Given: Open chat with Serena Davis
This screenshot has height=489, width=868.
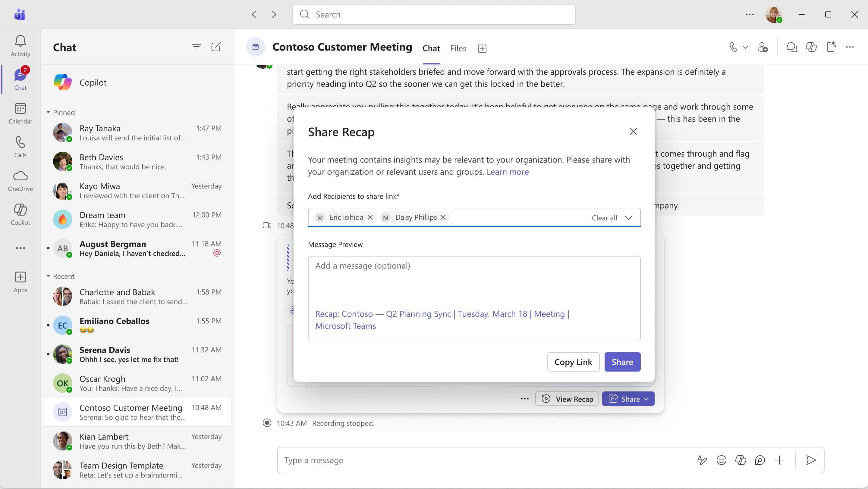Looking at the screenshot, I should coord(137,354).
